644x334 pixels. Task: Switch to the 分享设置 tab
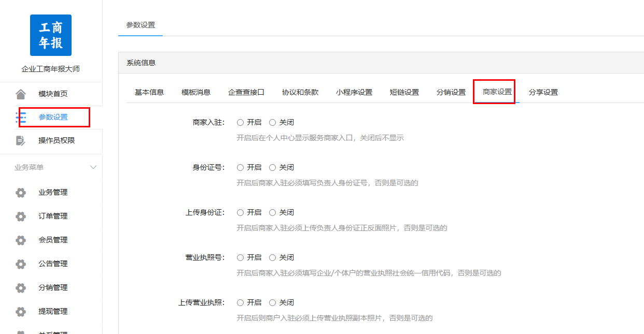pos(543,92)
